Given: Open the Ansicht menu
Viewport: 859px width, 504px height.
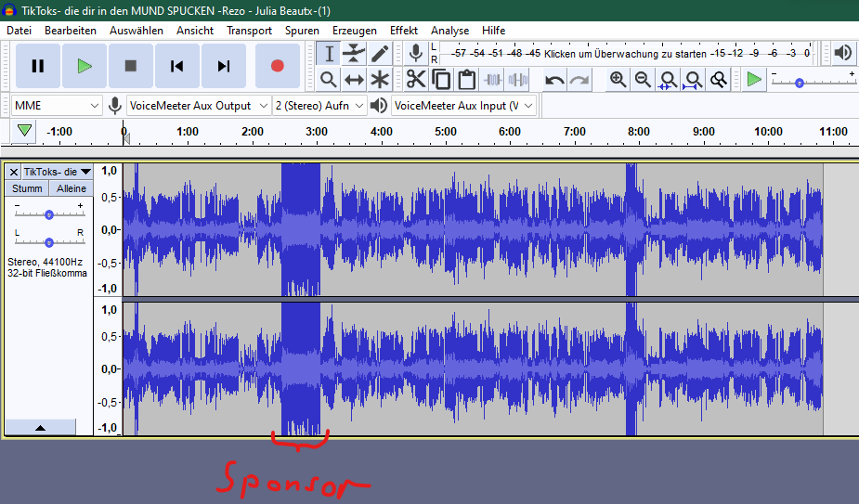Looking at the screenshot, I should coord(194,30).
